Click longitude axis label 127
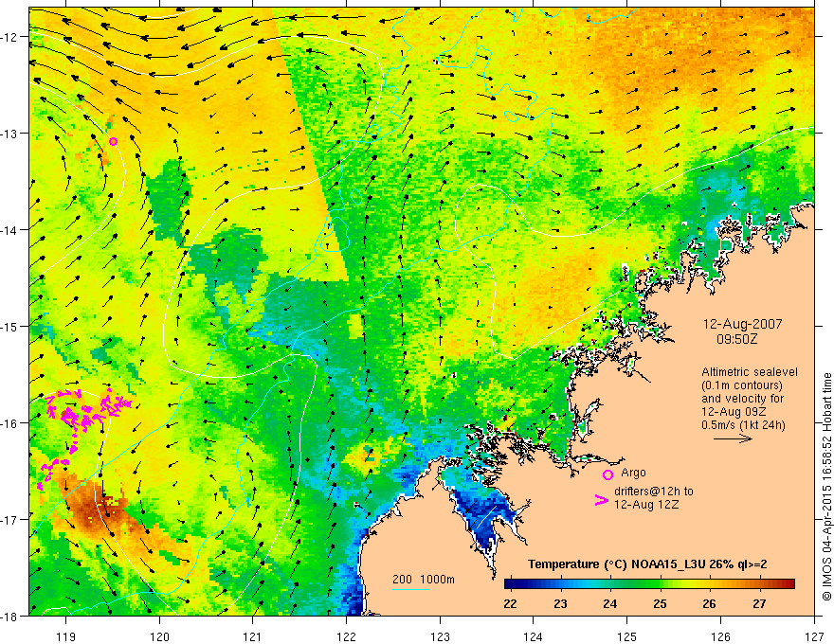This screenshot has height=644, width=834. pos(814,636)
